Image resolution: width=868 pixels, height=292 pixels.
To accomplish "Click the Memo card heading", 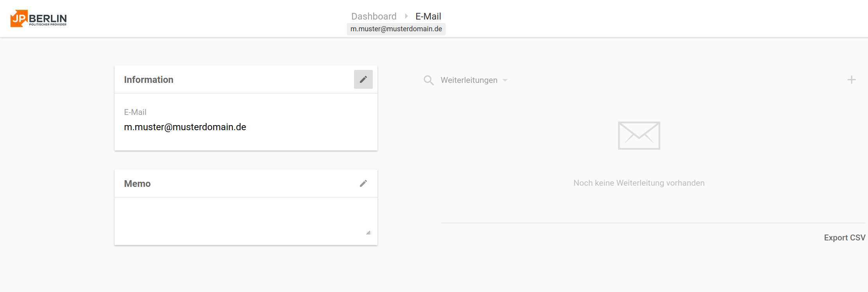I will point(137,184).
